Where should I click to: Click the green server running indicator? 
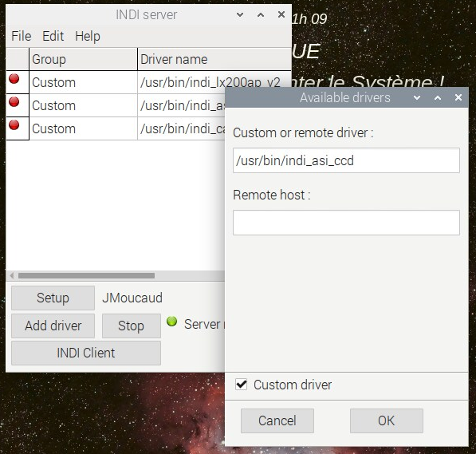tap(171, 322)
